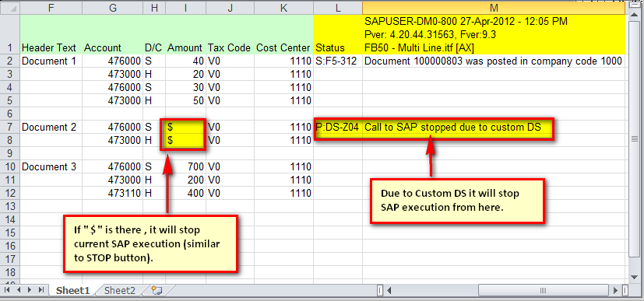Go to first sheet navigation arrow
This screenshot has width=644, height=301.
(x=8, y=290)
